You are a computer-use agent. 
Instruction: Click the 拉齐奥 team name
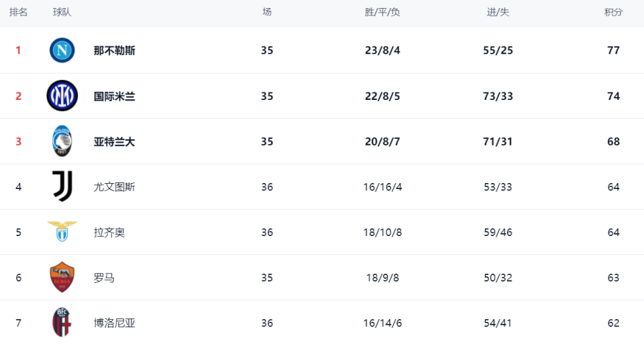[109, 233]
